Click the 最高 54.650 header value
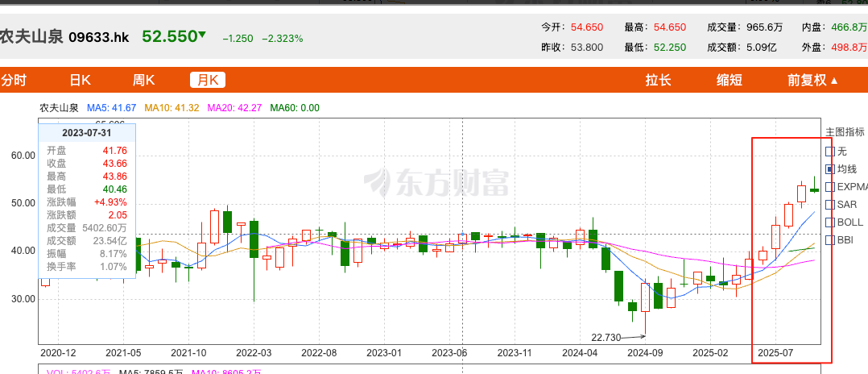Image resolution: width=868 pixels, height=374 pixels. coord(670,27)
